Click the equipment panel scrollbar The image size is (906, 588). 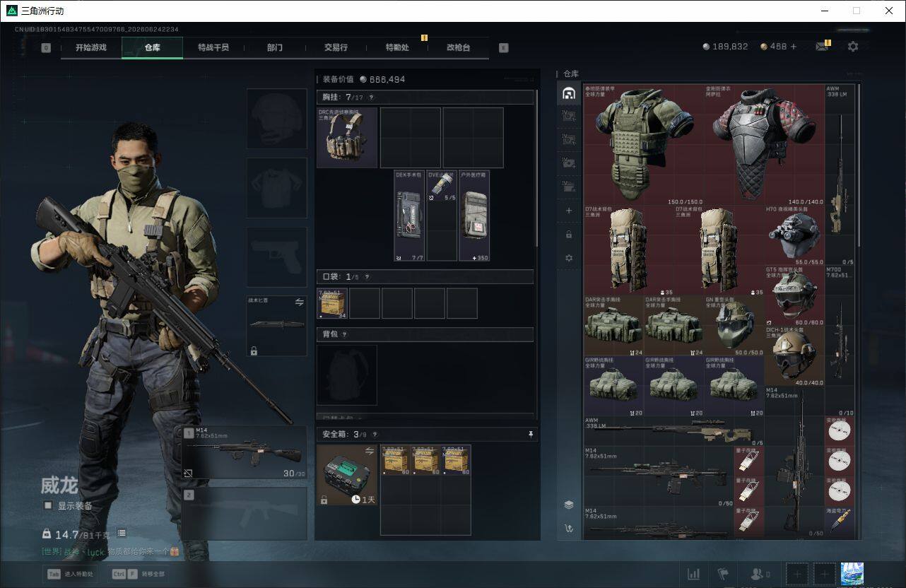point(536,170)
